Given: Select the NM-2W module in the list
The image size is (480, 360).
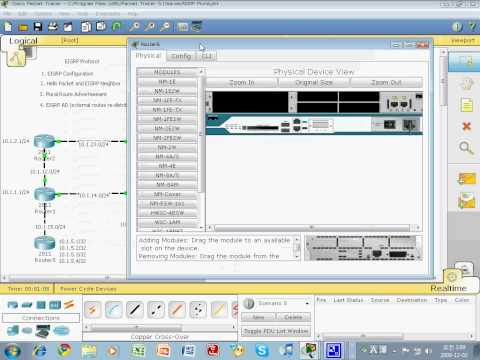Looking at the screenshot, I should [167, 147].
